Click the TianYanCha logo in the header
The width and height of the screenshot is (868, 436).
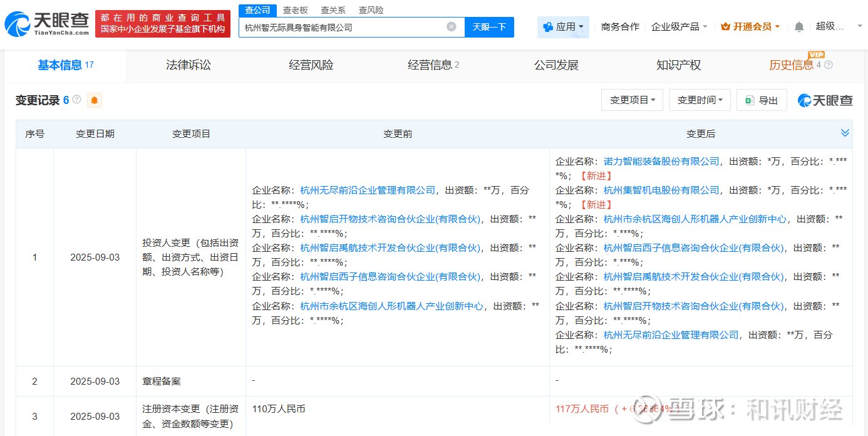47,23
